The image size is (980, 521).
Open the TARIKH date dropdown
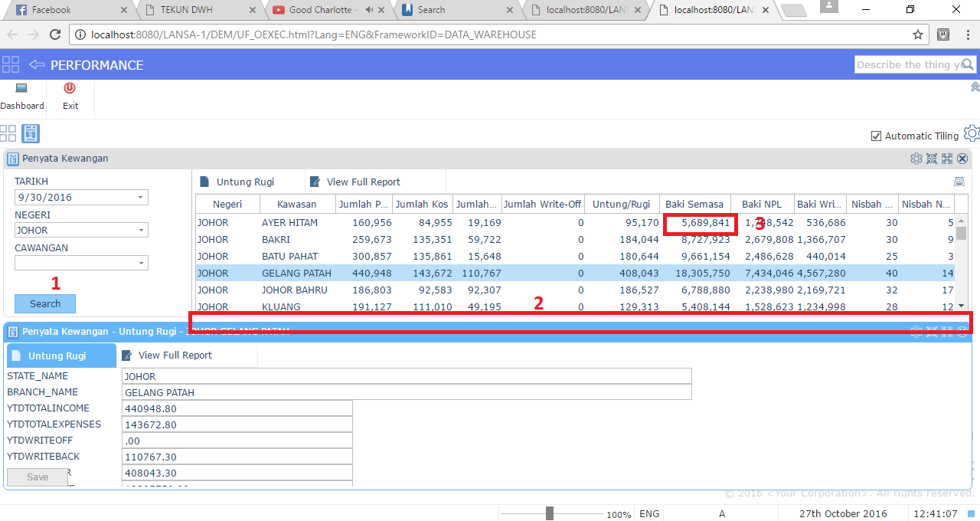(140, 198)
